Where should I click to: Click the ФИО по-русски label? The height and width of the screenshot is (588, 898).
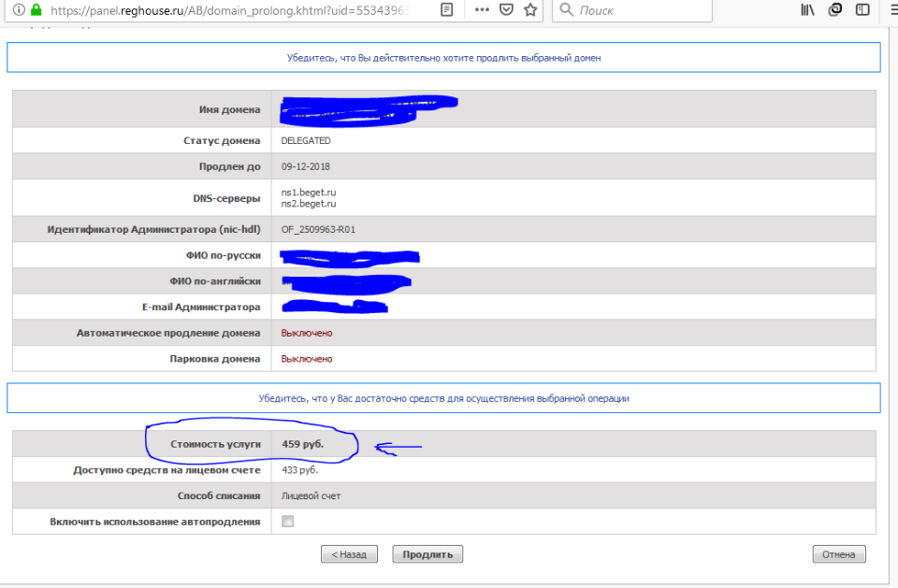pyautogui.click(x=223, y=255)
